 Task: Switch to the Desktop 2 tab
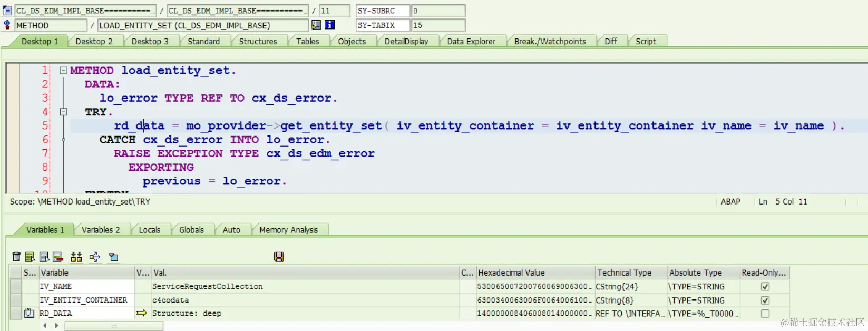click(94, 41)
